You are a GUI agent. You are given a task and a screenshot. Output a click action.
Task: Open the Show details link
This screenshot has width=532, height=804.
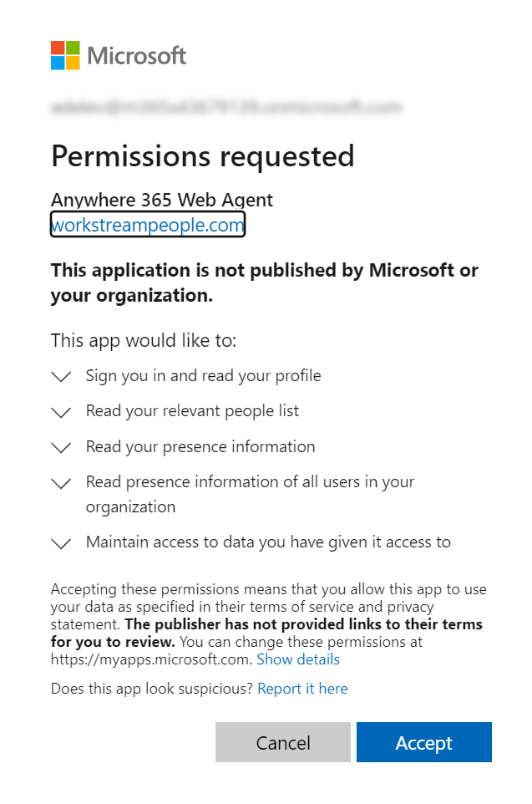click(298, 659)
